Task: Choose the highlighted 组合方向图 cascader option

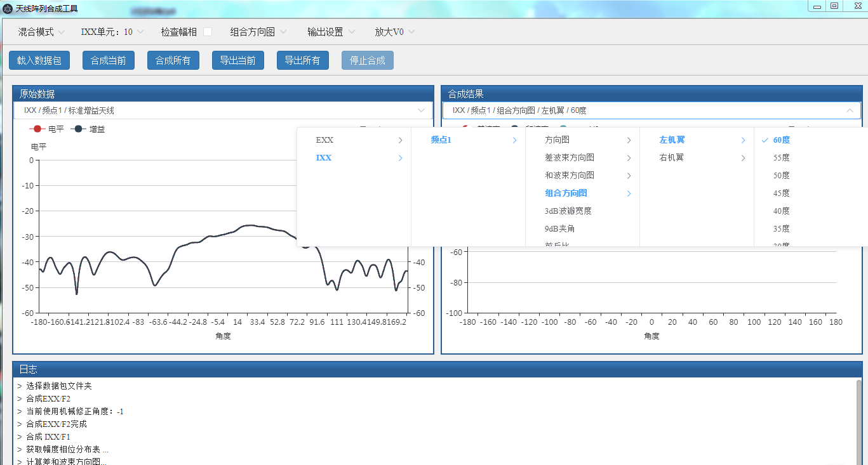Action: [x=582, y=193]
